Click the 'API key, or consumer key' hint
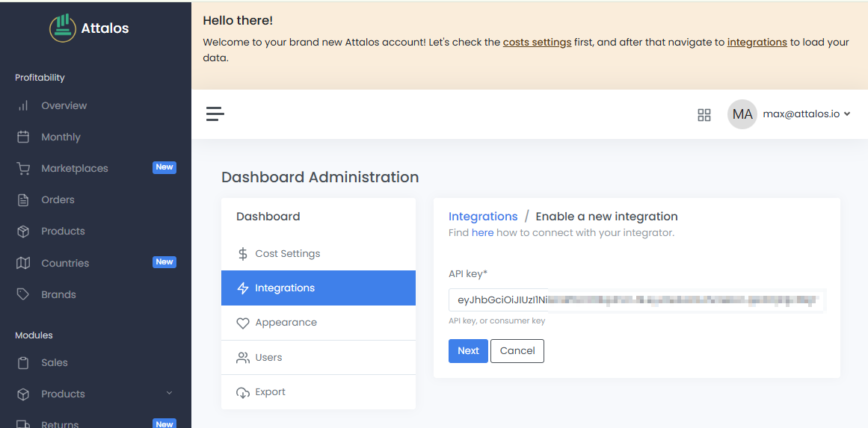The height and width of the screenshot is (428, 868). pyautogui.click(x=496, y=320)
